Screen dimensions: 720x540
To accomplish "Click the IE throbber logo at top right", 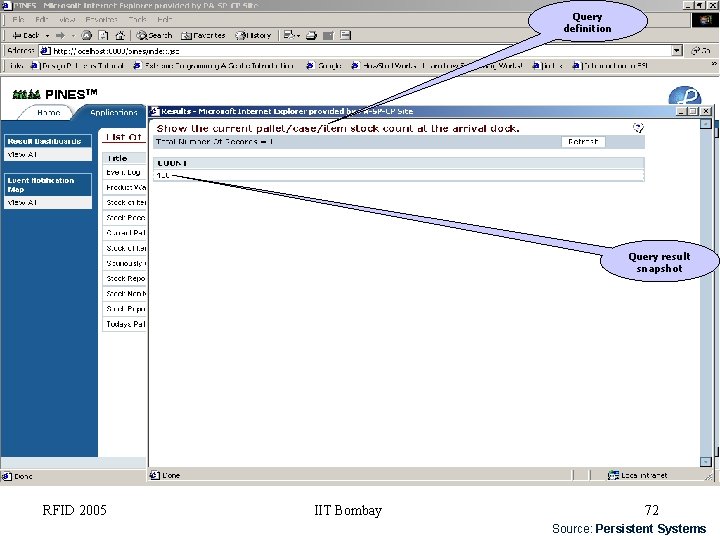I will point(704,20).
